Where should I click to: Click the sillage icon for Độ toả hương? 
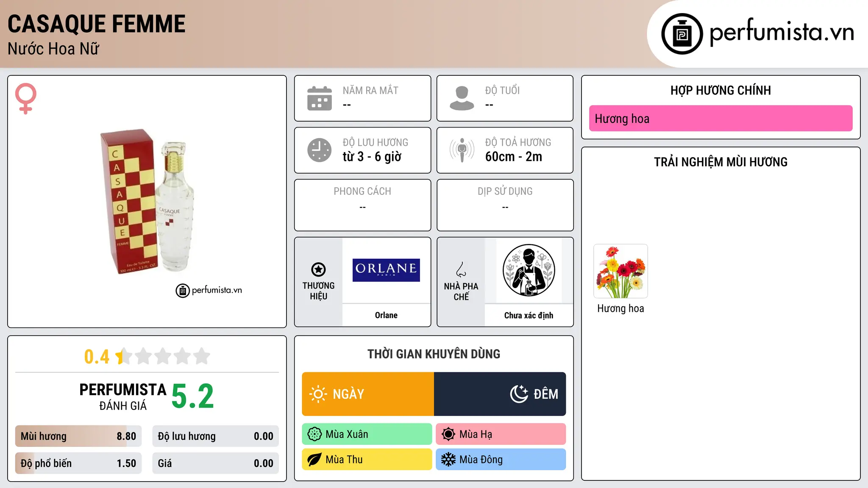point(462,150)
